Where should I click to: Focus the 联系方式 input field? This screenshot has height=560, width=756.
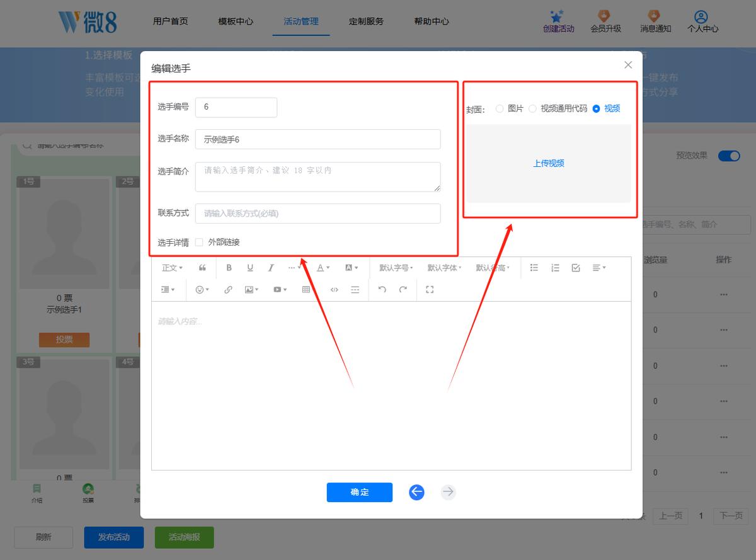[318, 214]
